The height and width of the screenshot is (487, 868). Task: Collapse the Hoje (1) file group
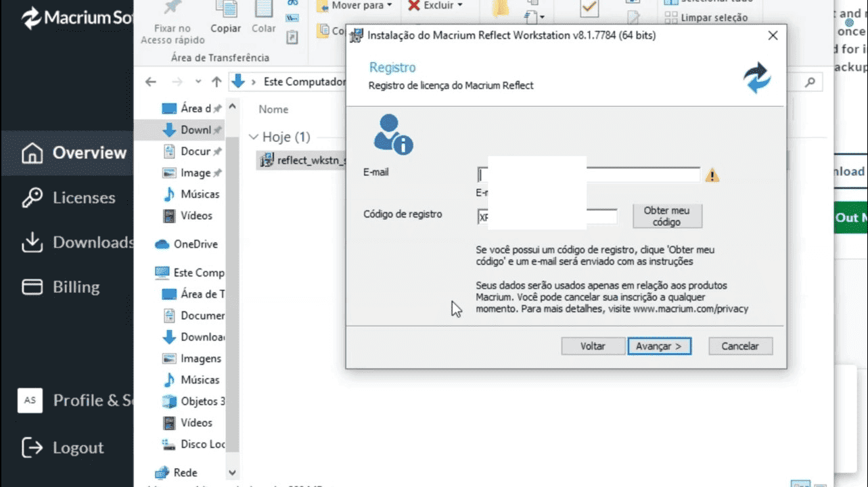254,137
